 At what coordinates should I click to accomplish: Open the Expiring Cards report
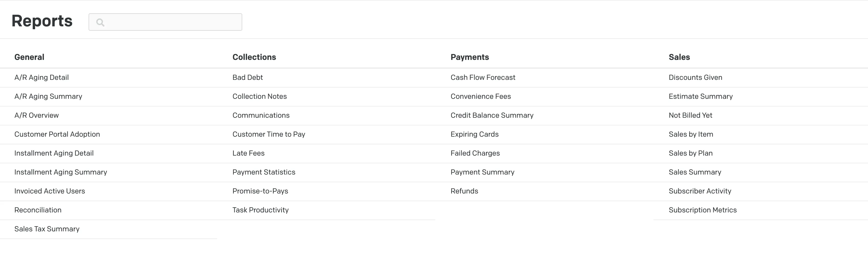[x=474, y=134]
